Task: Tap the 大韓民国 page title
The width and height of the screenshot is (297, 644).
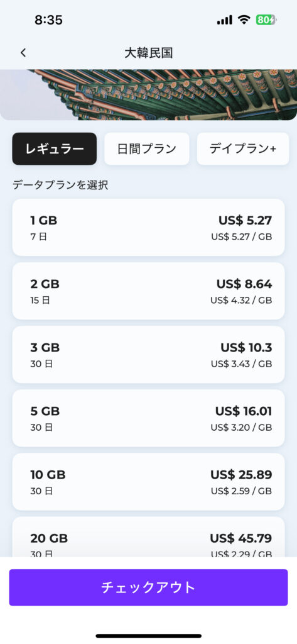Action: click(148, 53)
